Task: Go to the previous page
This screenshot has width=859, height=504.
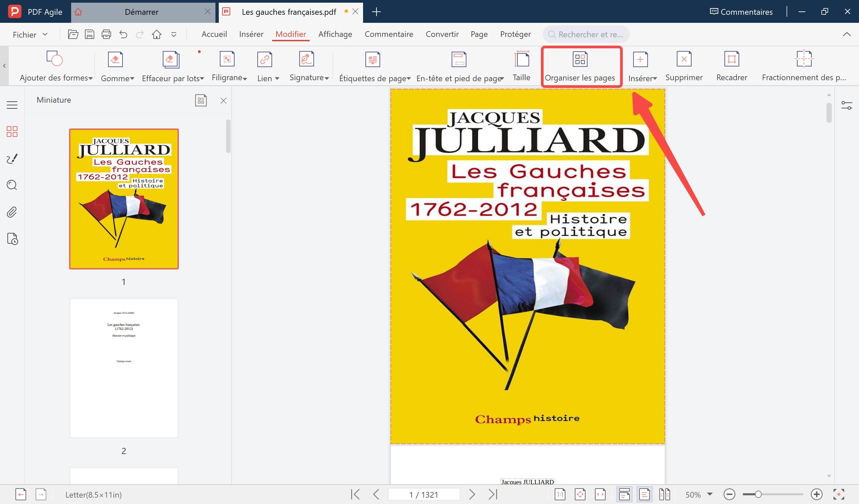Action: (x=376, y=494)
